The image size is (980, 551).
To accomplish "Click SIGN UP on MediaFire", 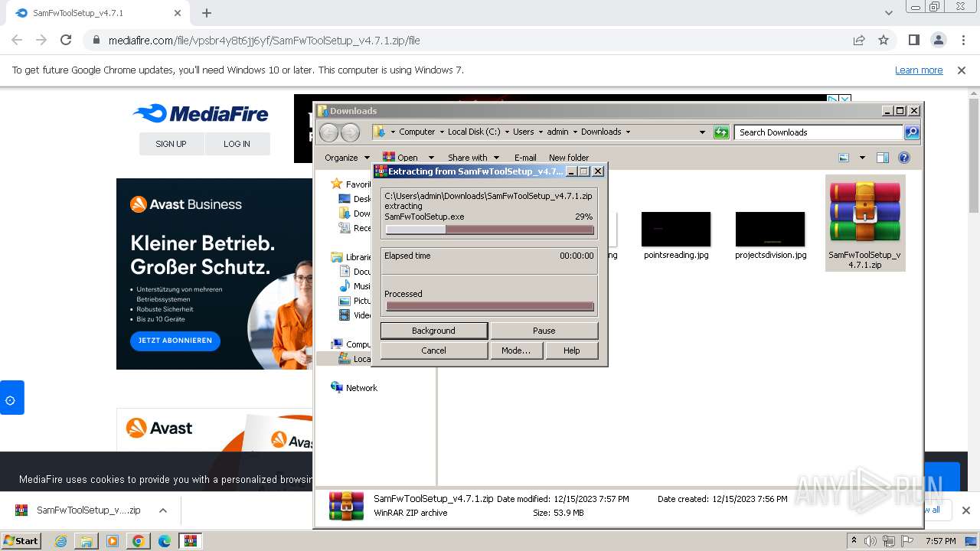I will point(171,144).
